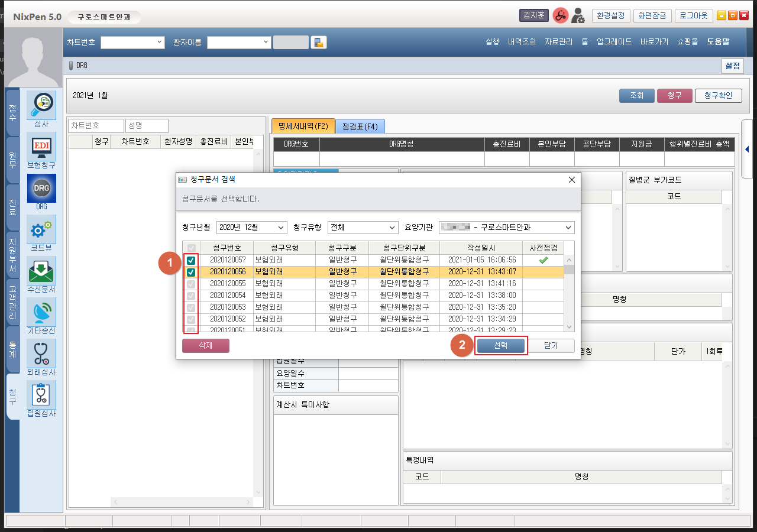
Task: Expand the 요양기관 dropdown
Action: 506,228
